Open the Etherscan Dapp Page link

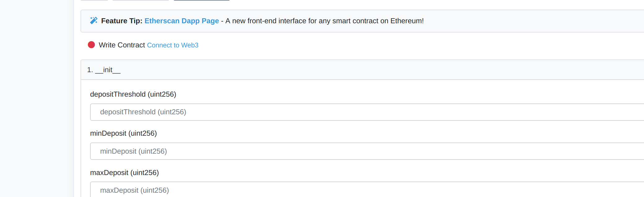tap(182, 21)
